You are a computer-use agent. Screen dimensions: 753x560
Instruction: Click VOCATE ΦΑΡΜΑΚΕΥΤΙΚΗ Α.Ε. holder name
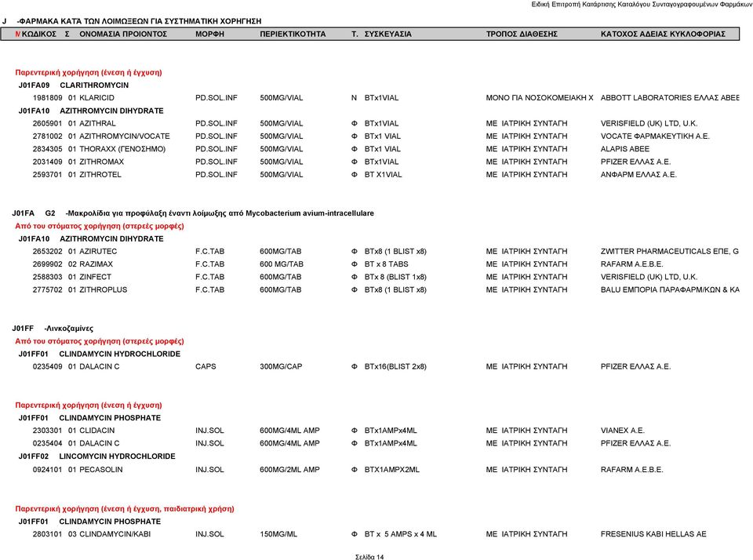[x=655, y=136]
